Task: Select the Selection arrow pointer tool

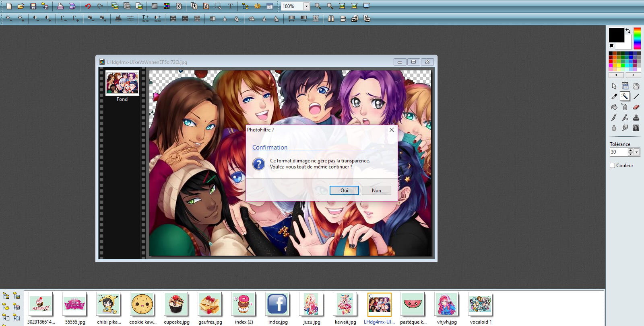Action: pos(614,86)
